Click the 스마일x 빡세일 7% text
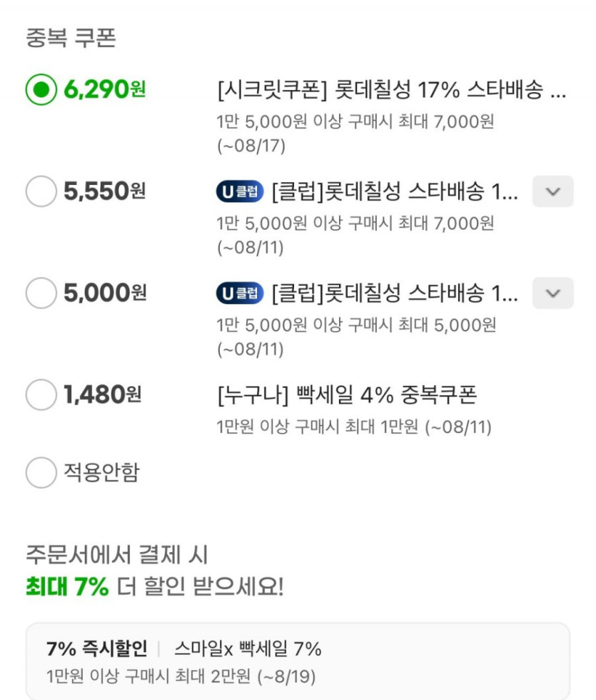Image resolution: width=596 pixels, height=700 pixels. click(x=248, y=649)
